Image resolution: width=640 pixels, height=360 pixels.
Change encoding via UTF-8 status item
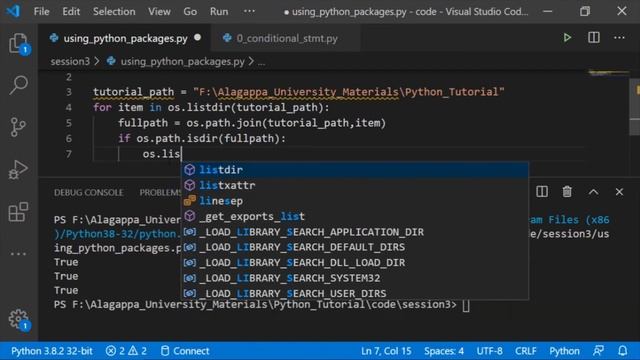[x=489, y=351]
